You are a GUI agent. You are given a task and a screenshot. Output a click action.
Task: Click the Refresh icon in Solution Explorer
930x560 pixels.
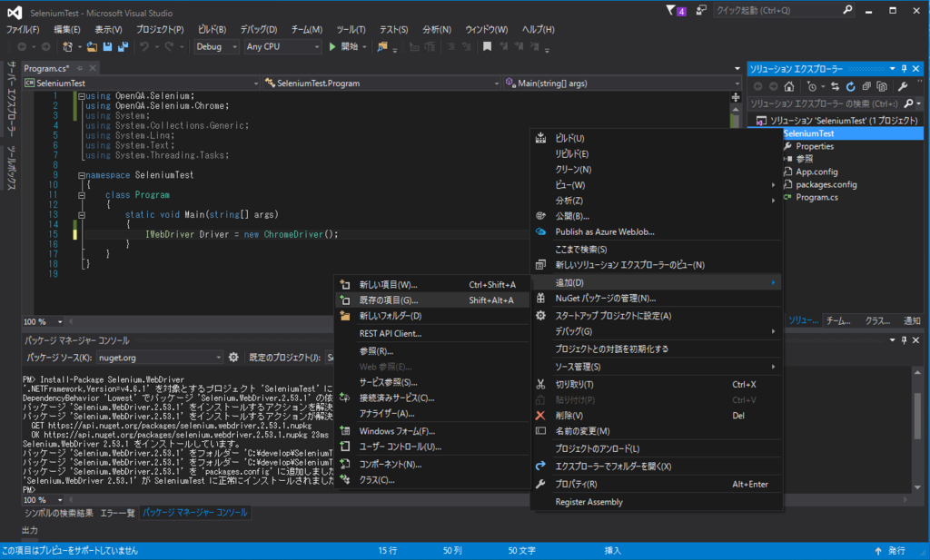point(850,86)
